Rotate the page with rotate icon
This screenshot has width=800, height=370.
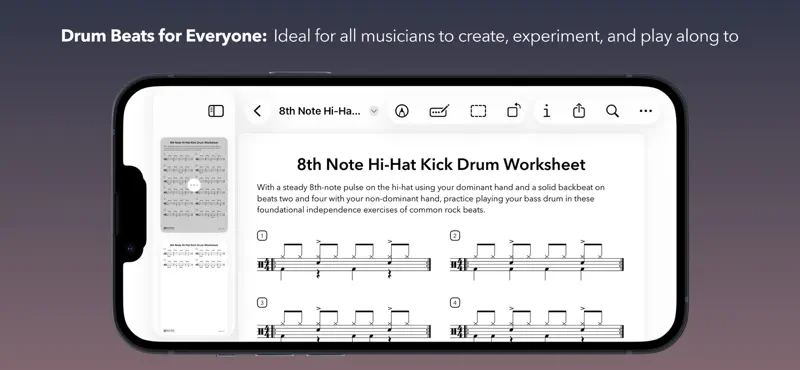tap(514, 110)
